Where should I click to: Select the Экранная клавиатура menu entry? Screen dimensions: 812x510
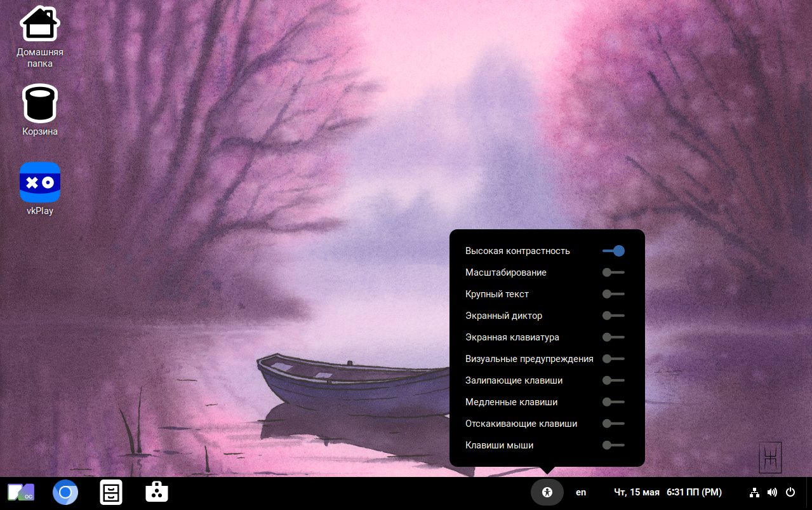pyautogui.click(x=512, y=337)
